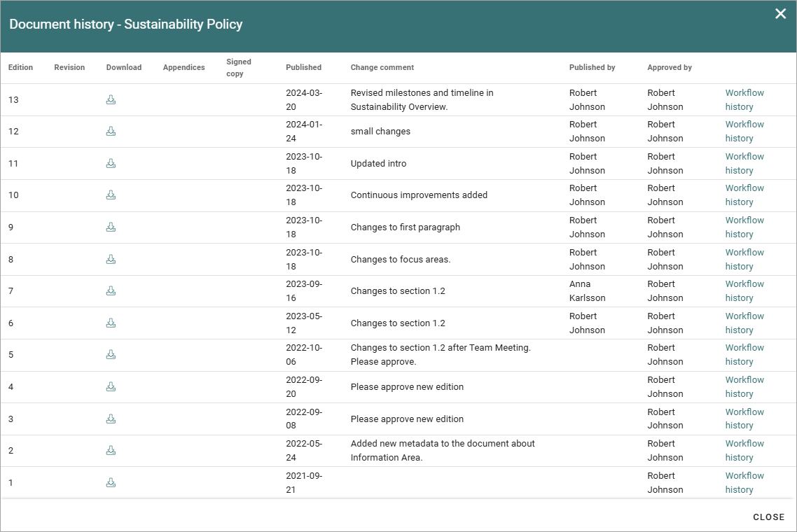
Task: Open Workflow history for edition 1
Action: 744,482
